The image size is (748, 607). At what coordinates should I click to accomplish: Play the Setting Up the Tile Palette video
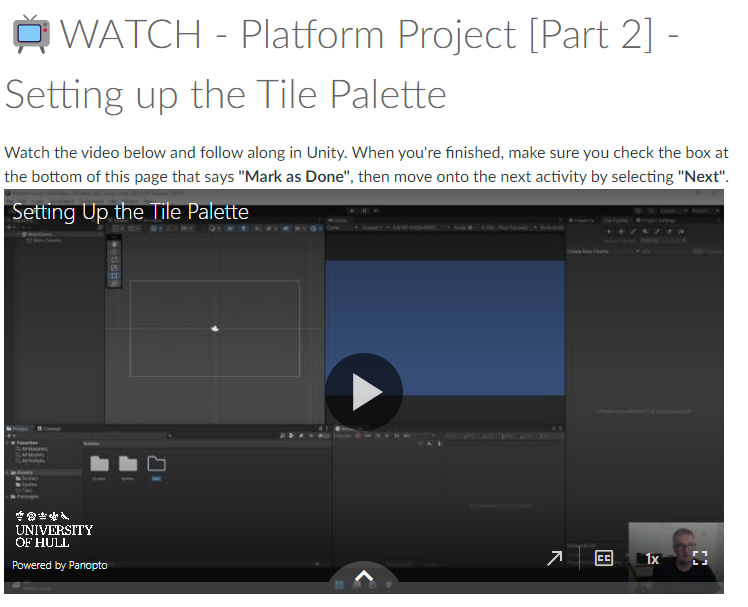363,392
